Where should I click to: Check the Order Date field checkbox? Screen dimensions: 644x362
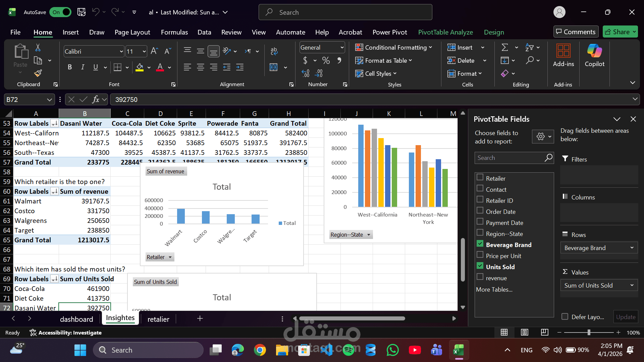480,210
